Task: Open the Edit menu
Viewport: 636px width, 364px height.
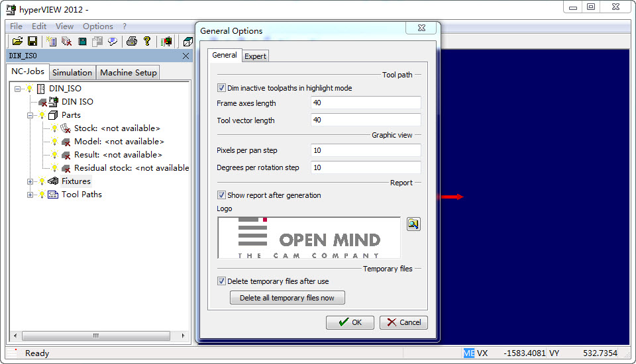Action: pyautogui.click(x=39, y=26)
